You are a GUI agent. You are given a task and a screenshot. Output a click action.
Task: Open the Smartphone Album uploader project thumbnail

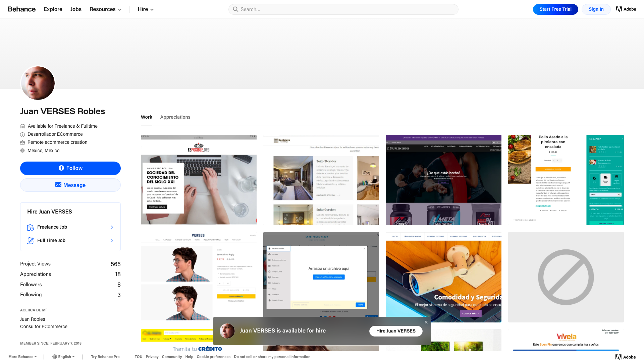coord(321,274)
